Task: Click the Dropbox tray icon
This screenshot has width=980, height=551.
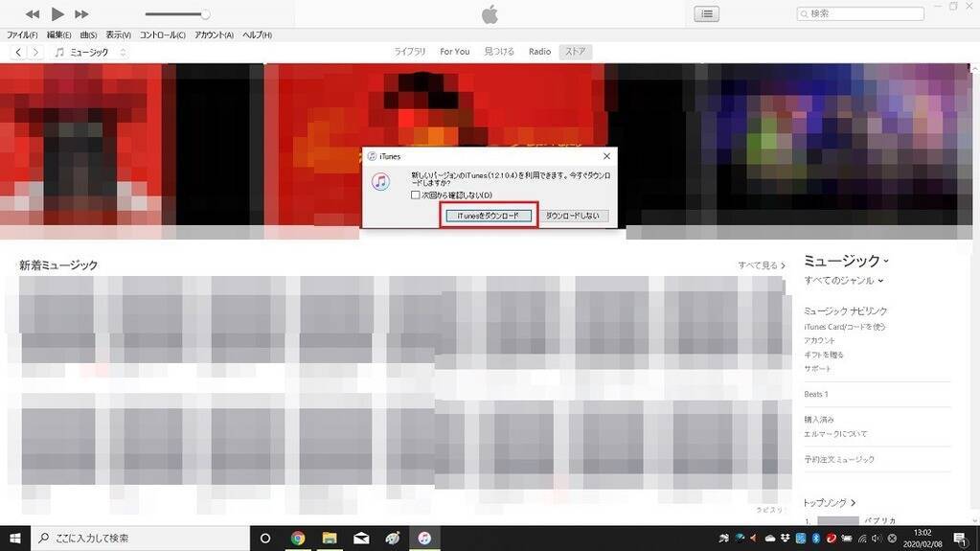Action: coord(785,538)
